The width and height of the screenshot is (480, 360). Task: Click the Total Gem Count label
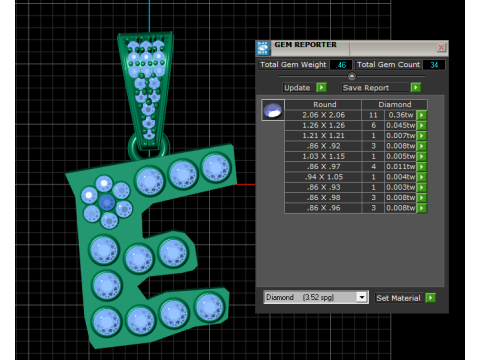click(388, 65)
